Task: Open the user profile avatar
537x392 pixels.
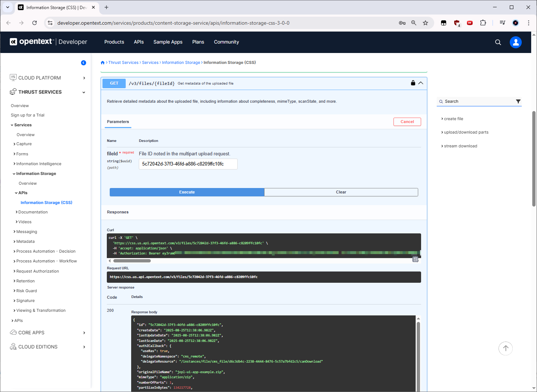Action: tap(516, 42)
